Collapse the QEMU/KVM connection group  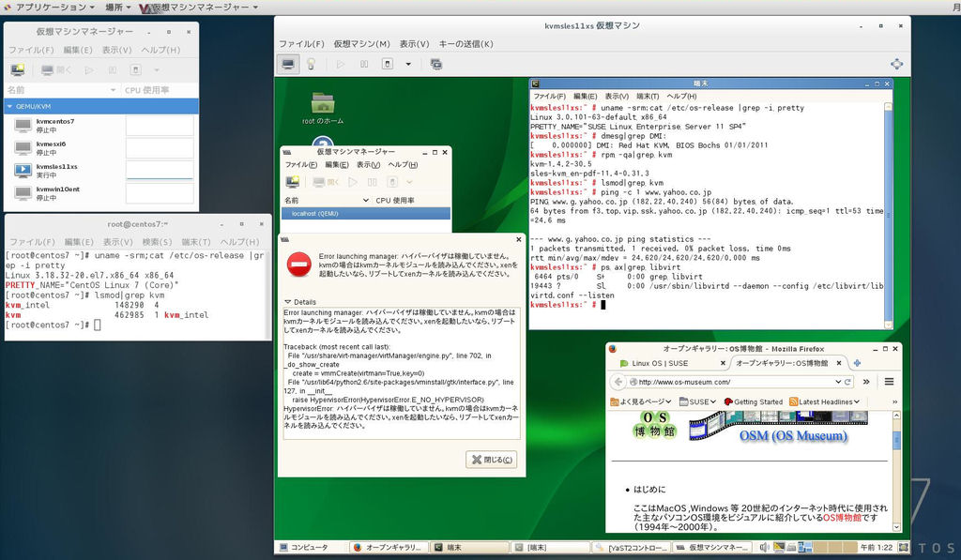pyautogui.click(x=9, y=106)
